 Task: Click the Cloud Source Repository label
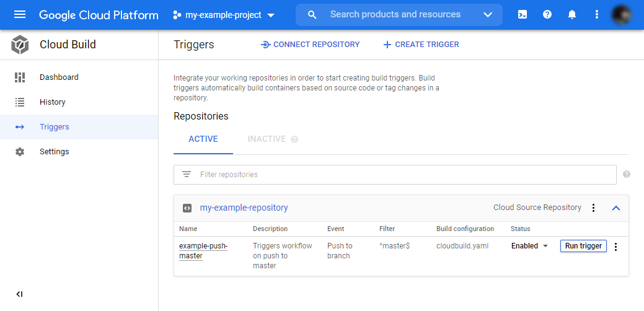pyautogui.click(x=537, y=207)
